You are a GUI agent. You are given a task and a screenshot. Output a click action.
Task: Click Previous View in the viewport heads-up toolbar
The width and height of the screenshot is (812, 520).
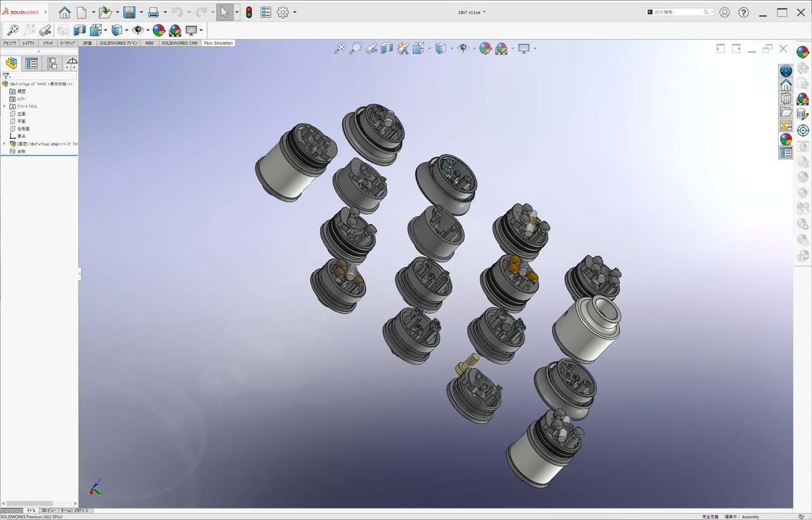371,48
